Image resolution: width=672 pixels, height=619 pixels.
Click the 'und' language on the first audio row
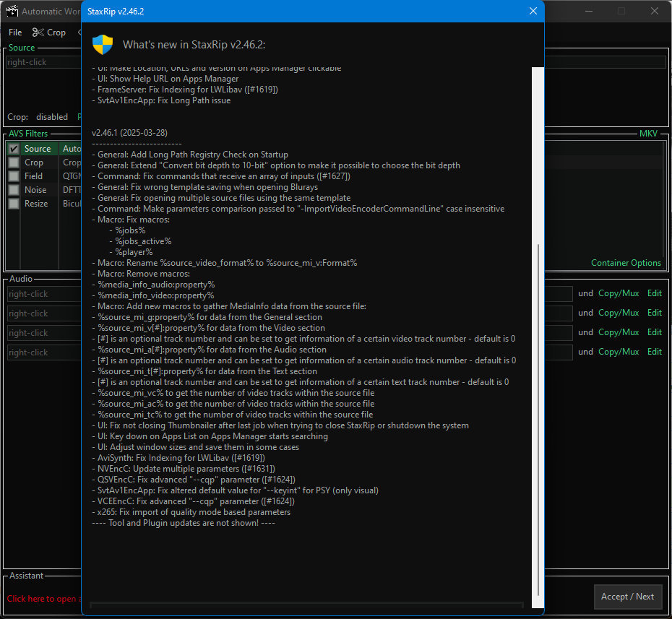point(585,293)
